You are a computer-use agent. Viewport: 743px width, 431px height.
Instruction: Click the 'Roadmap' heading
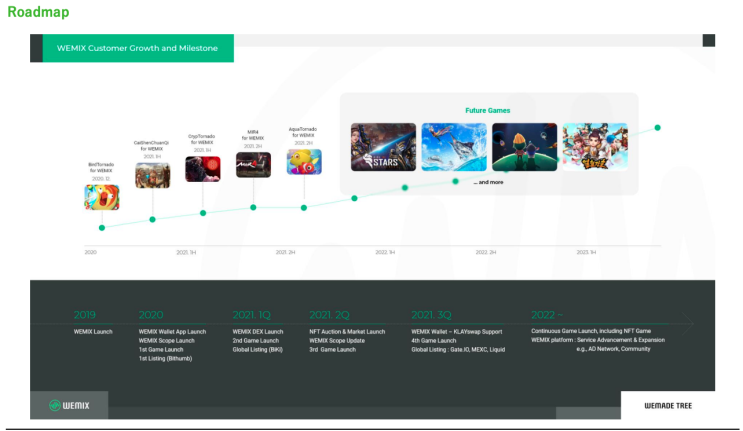tap(38, 12)
